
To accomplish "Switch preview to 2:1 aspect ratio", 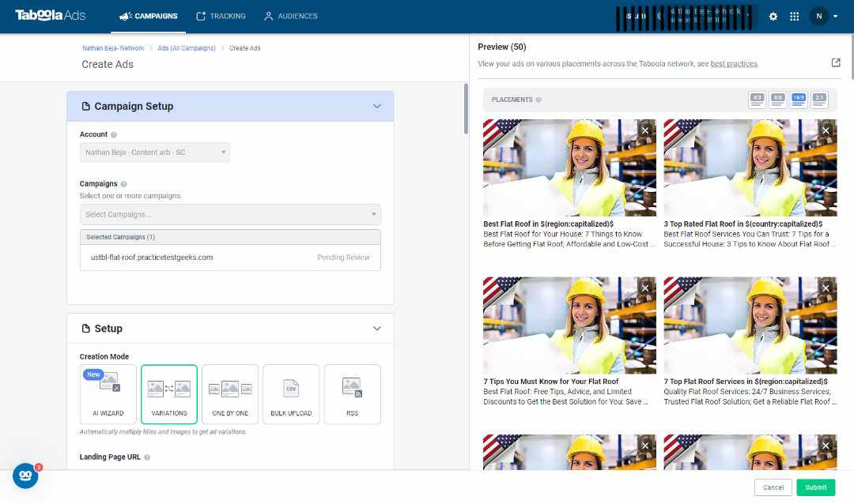I will coord(819,100).
